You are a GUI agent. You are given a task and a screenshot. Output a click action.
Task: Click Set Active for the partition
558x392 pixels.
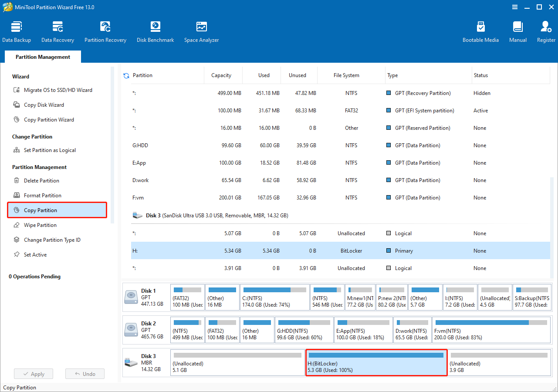click(x=35, y=254)
